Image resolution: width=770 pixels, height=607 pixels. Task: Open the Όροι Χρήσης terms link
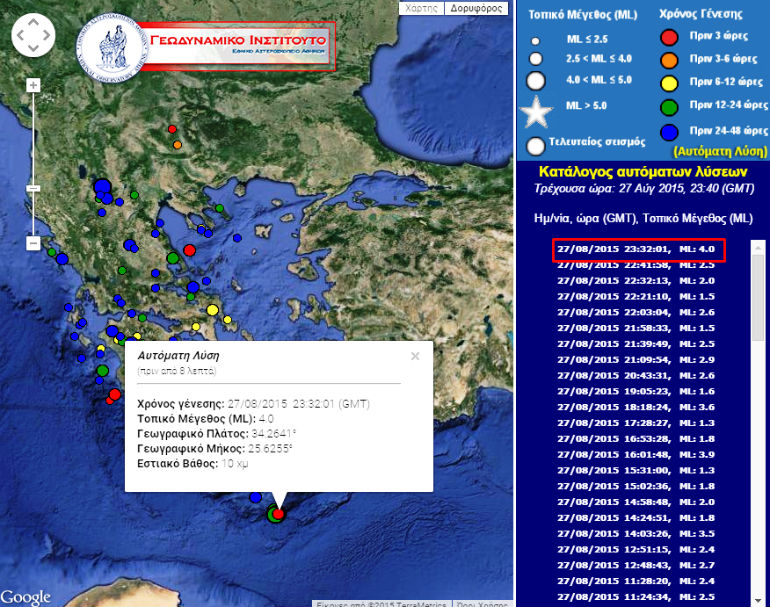pyautogui.click(x=481, y=603)
